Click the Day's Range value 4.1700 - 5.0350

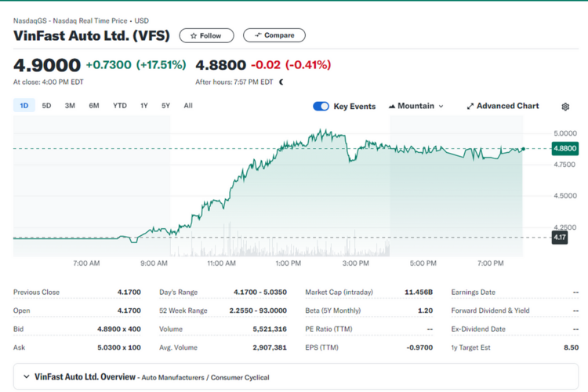click(260, 292)
